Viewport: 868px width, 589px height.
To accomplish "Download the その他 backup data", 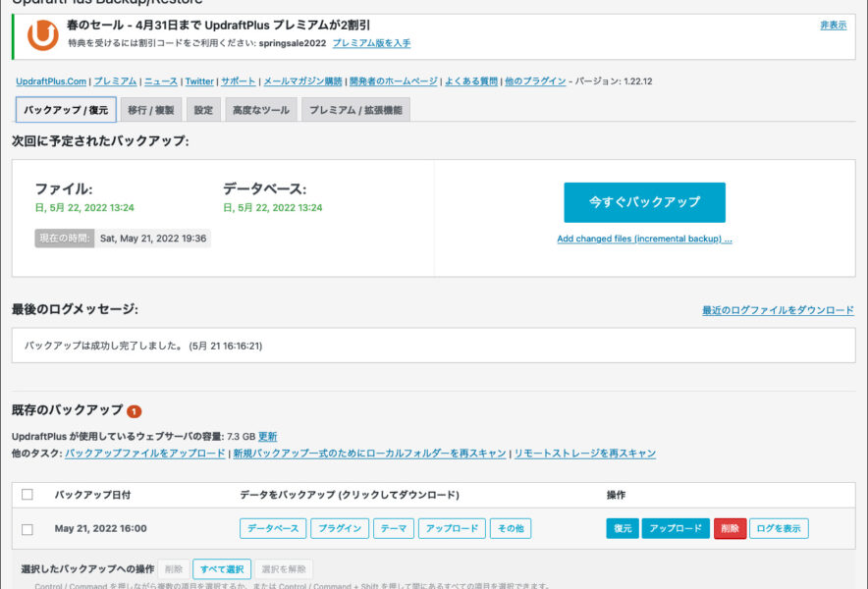I will (x=511, y=529).
